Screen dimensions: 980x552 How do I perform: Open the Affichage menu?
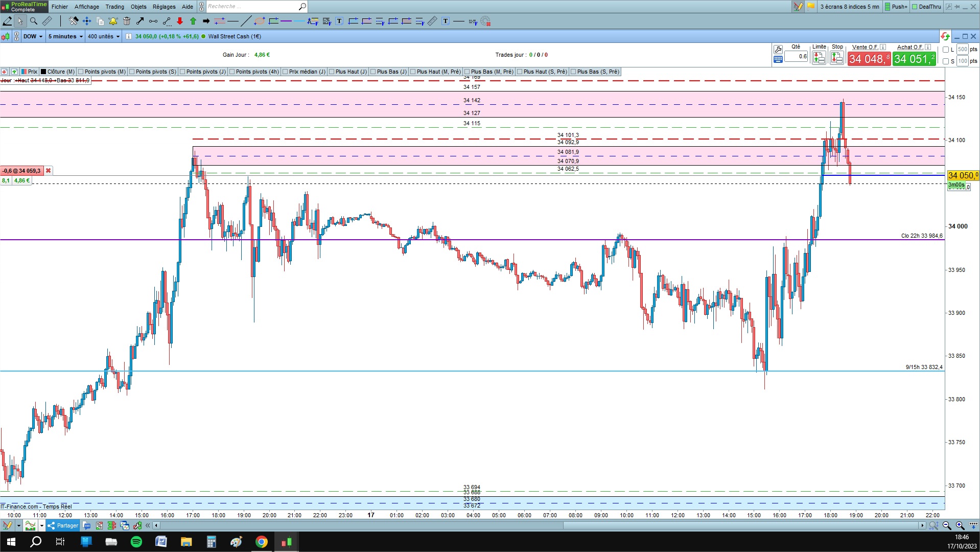(x=87, y=7)
